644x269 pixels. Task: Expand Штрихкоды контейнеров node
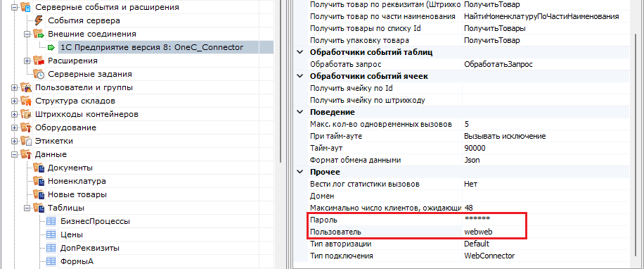[15, 114]
